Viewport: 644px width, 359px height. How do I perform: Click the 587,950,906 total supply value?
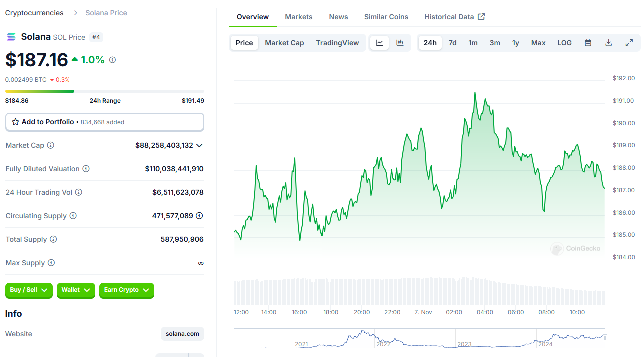point(182,239)
